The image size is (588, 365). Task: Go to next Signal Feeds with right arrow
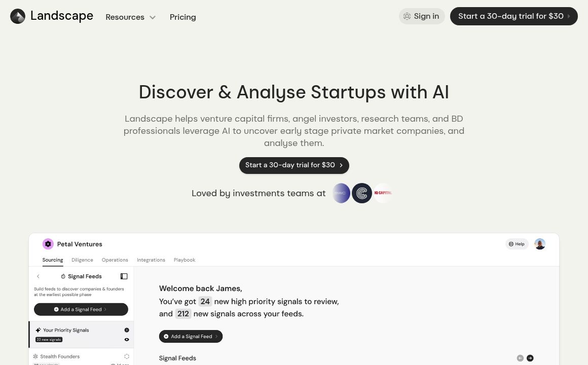530,358
